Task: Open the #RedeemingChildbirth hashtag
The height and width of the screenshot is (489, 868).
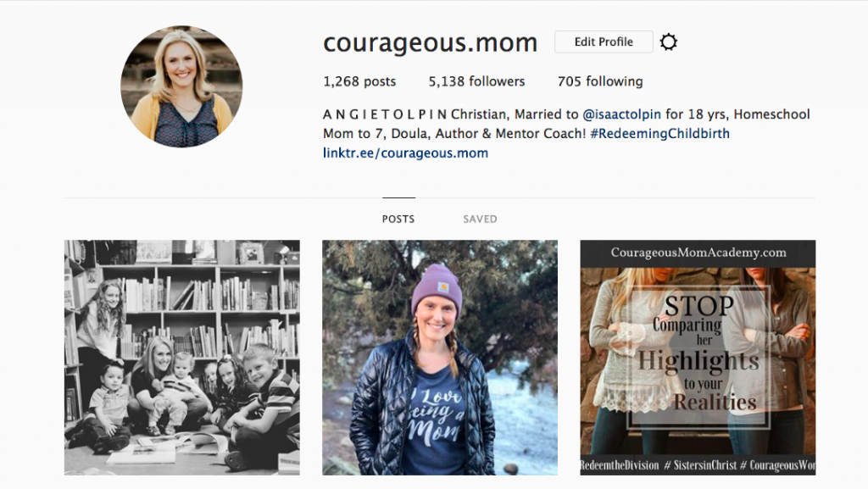Action: (x=659, y=134)
